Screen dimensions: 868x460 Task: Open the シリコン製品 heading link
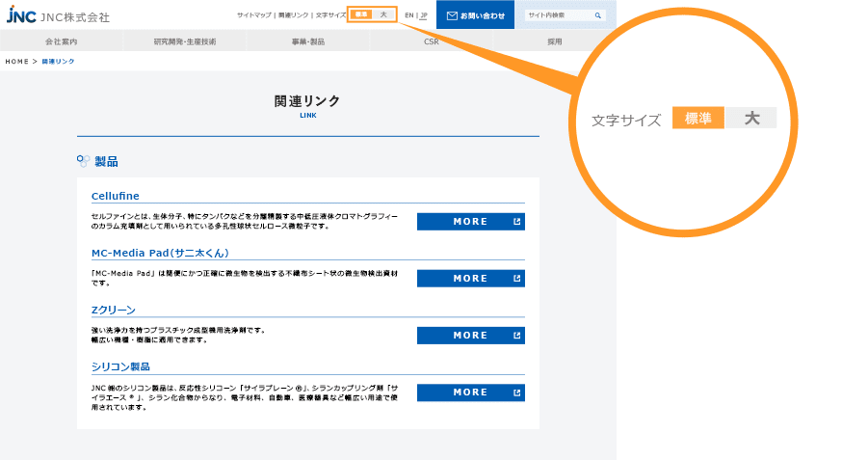pos(120,366)
